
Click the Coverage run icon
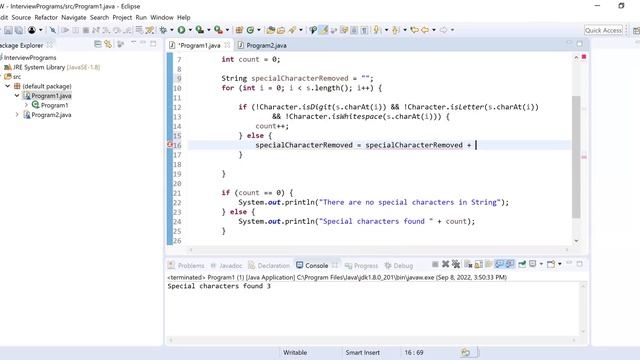point(200,30)
